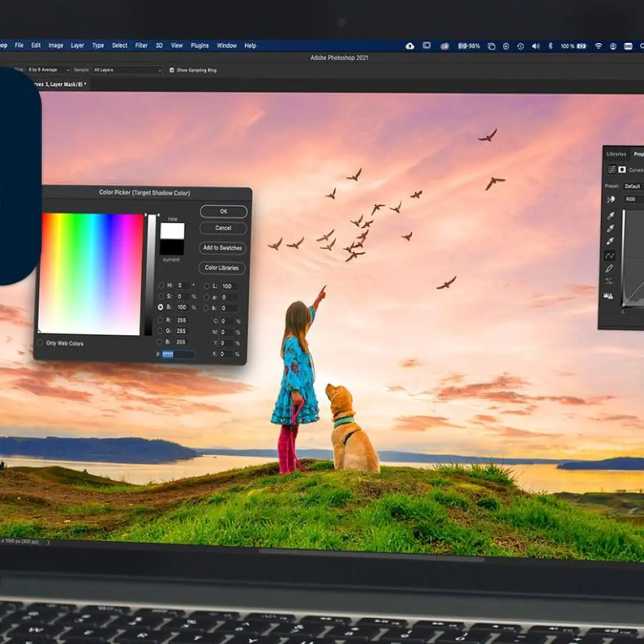This screenshot has height=644, width=644.
Task: Click the 100% battery indicator
Action: (x=574, y=46)
